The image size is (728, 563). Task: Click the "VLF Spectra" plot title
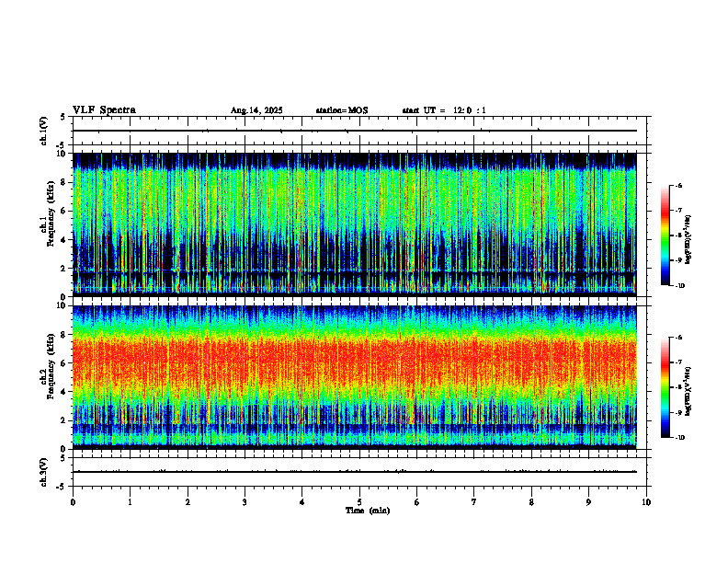tap(104, 110)
